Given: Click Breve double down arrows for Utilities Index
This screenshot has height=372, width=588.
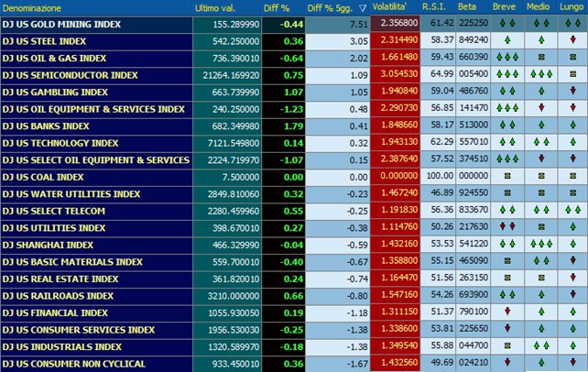Looking at the screenshot, I should [507, 226].
